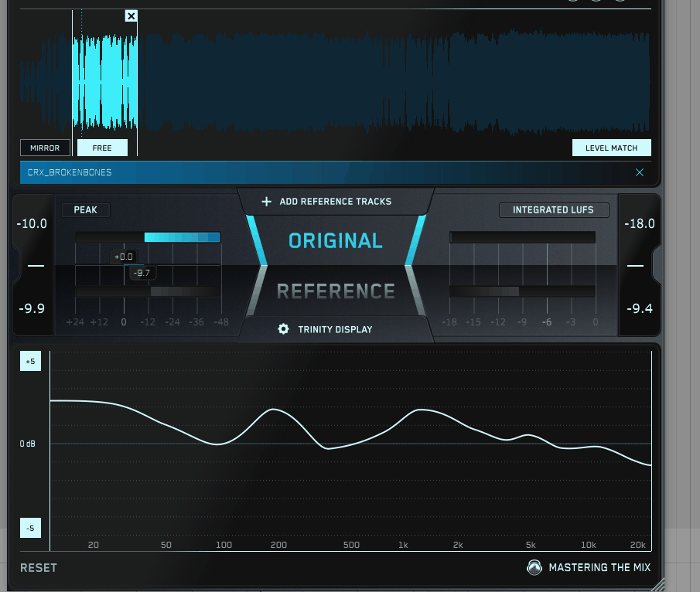
Task: Open the INTEGRATED LUFS meter selector
Action: tap(554, 210)
